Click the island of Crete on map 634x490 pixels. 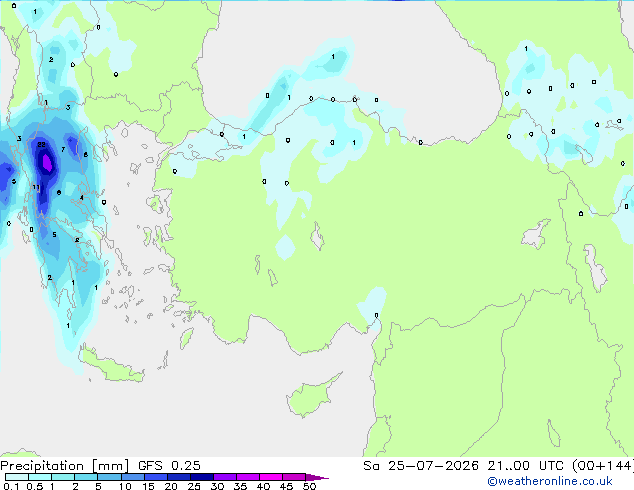coord(111,367)
